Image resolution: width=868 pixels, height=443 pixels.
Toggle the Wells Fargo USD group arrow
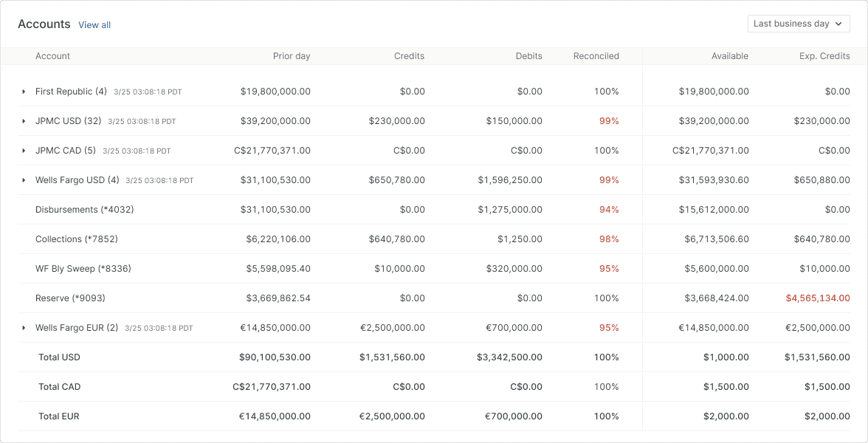(x=24, y=180)
